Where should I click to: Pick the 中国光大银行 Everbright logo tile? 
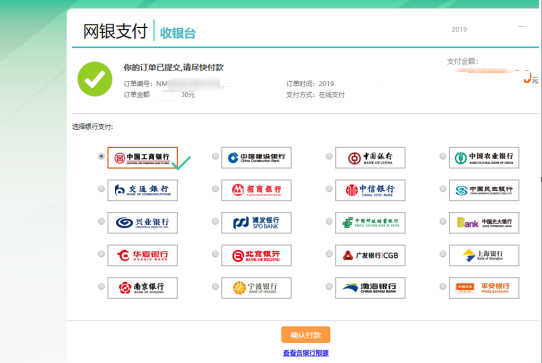coord(484,223)
